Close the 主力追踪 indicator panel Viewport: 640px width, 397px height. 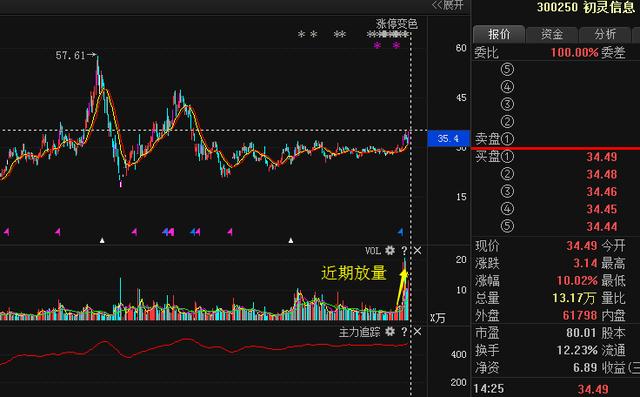point(417,332)
